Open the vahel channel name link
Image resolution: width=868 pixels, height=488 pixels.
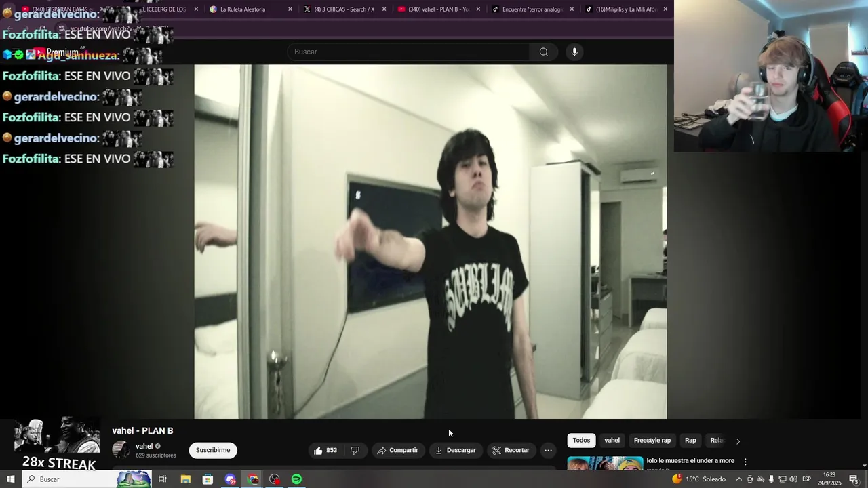coord(144,446)
